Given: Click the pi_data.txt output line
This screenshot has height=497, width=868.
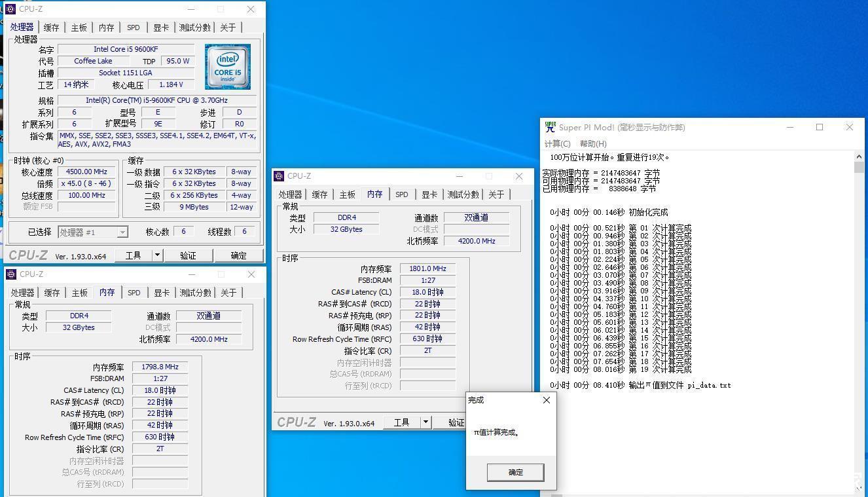Looking at the screenshot, I should click(x=640, y=385).
